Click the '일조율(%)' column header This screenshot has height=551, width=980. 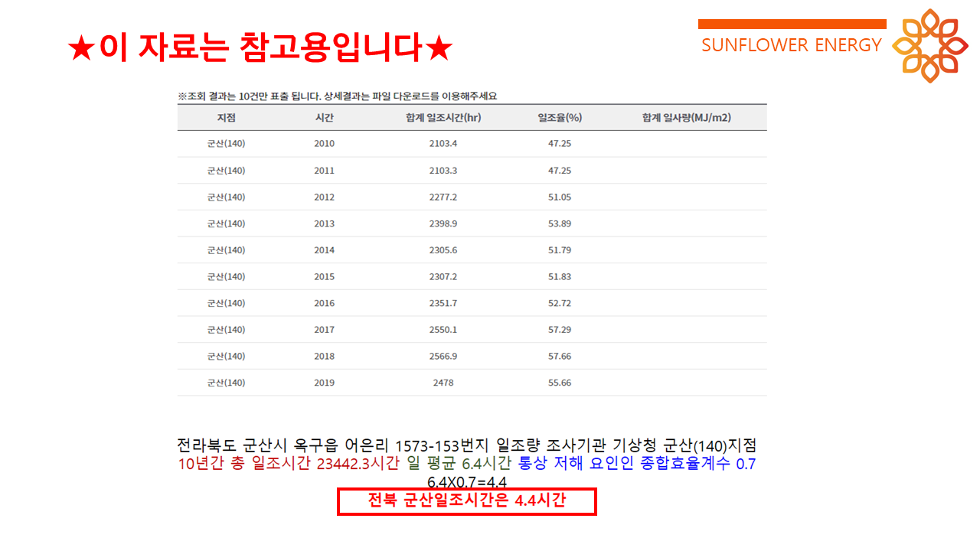tap(560, 118)
